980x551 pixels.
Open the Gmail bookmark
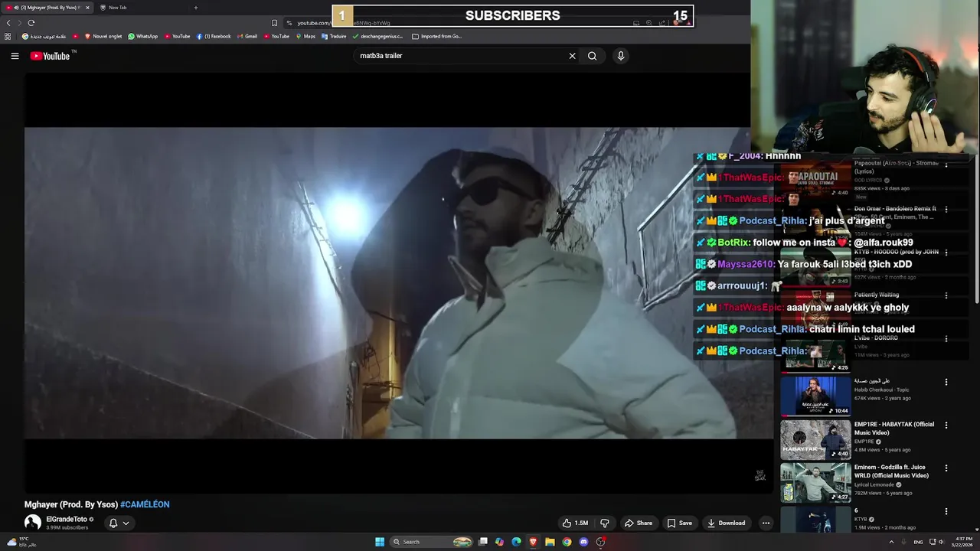247,36
